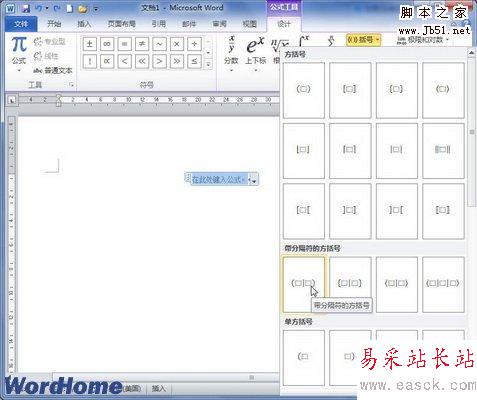Insert the infinity ∞ symbol
477x400 pixels.
point(107,44)
